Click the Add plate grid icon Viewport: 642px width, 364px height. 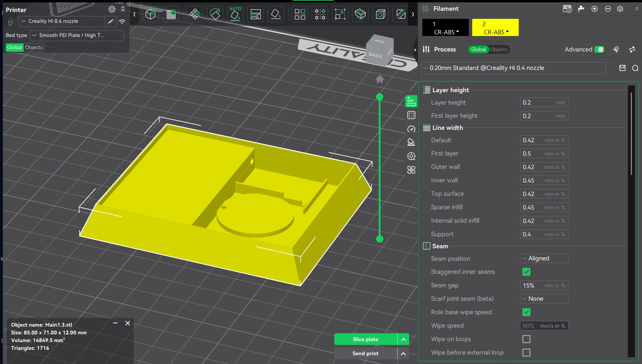(171, 14)
